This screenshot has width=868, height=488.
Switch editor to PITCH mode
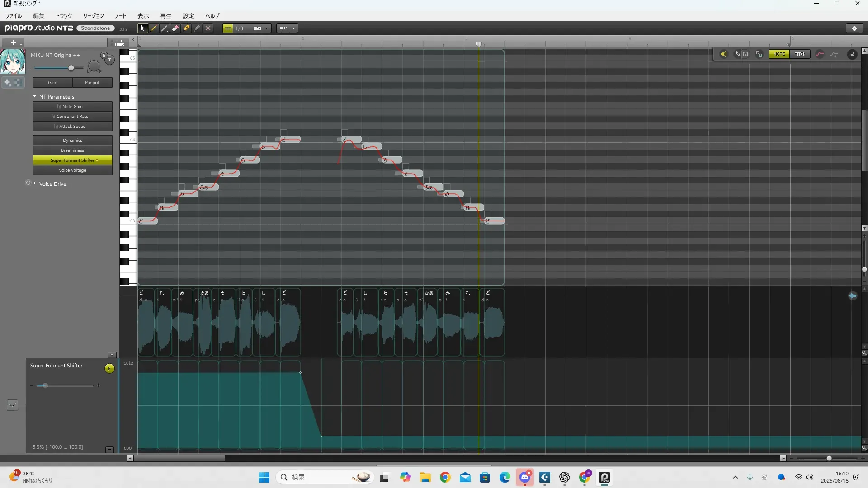click(x=800, y=54)
